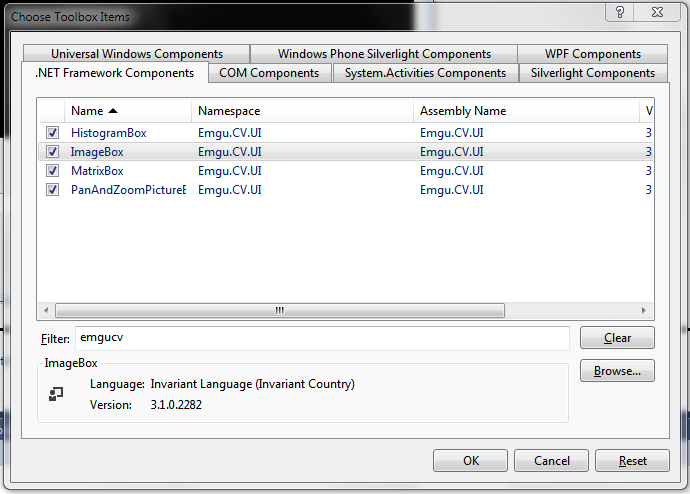The image size is (690, 494).
Task: Click Emgu.CV.UI assembly name of MatrixBox row
Action: pos(451,171)
